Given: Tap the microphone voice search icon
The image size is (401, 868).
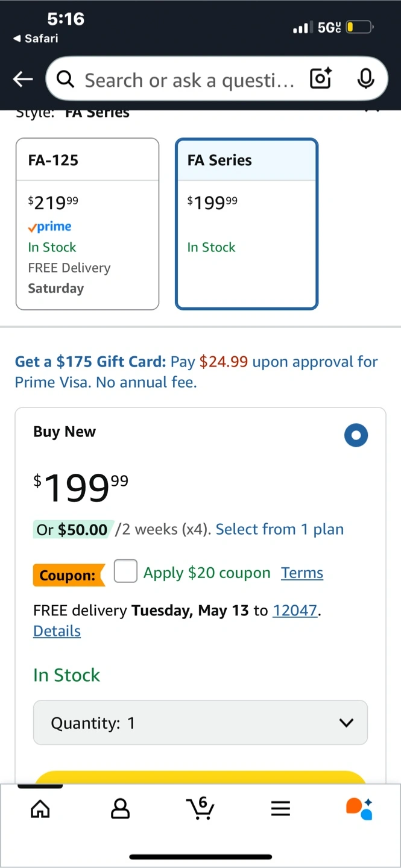Looking at the screenshot, I should [365, 79].
